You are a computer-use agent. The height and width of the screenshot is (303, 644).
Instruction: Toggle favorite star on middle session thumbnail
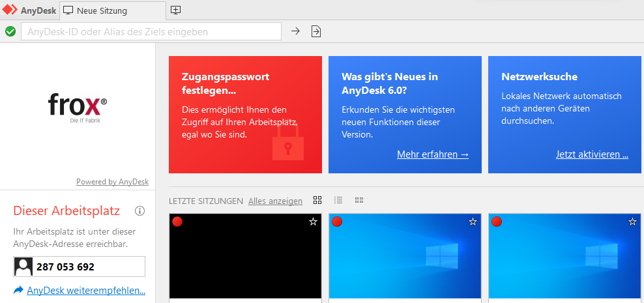click(473, 222)
